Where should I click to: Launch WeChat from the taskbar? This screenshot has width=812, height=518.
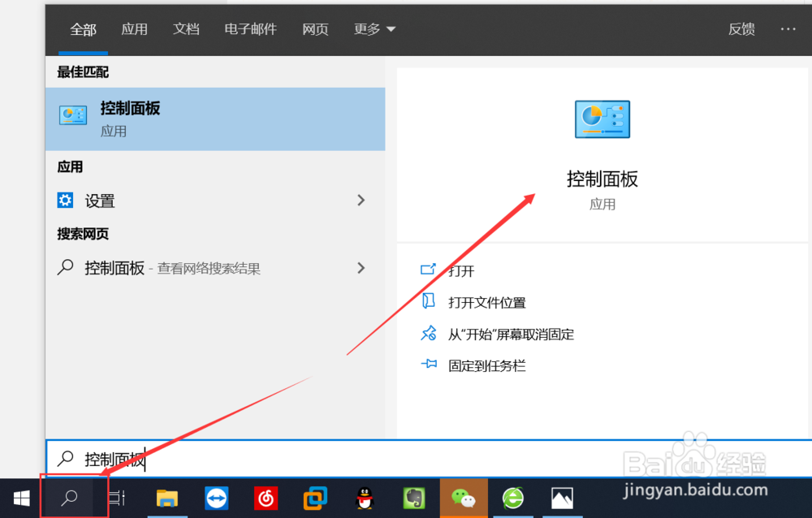pos(463,498)
